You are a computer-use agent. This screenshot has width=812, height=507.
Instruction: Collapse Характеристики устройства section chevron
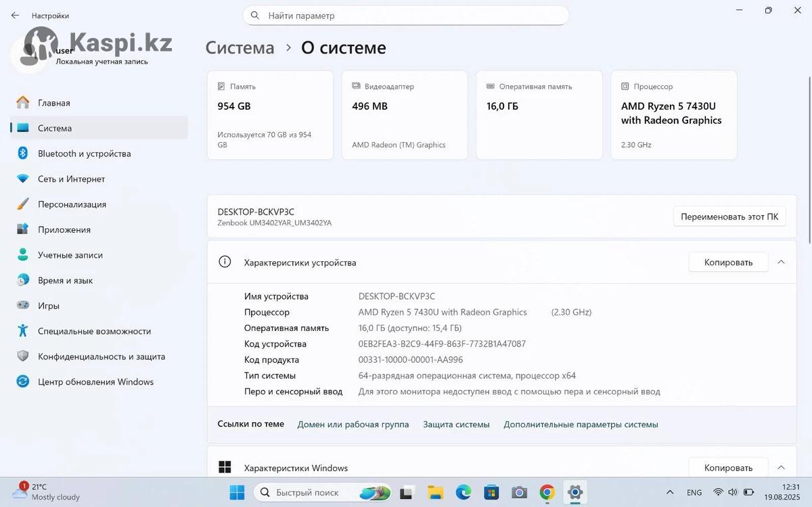click(781, 262)
